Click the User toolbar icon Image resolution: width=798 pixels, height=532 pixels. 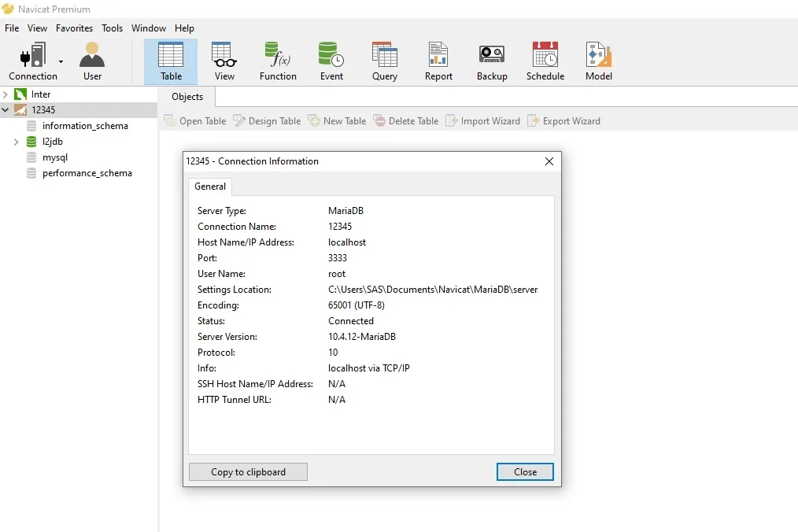[x=92, y=61]
